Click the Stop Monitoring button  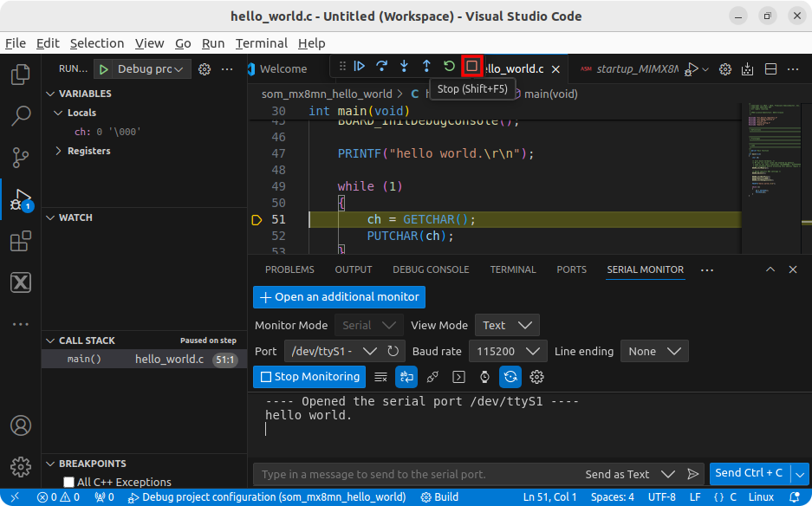click(x=309, y=377)
